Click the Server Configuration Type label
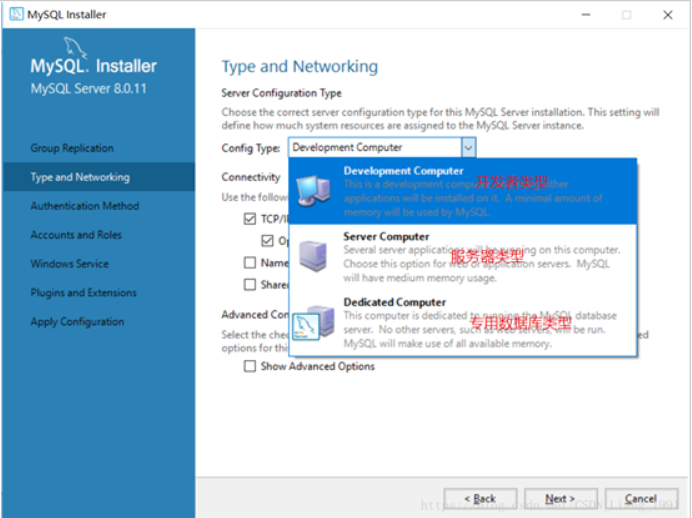 pyautogui.click(x=282, y=93)
